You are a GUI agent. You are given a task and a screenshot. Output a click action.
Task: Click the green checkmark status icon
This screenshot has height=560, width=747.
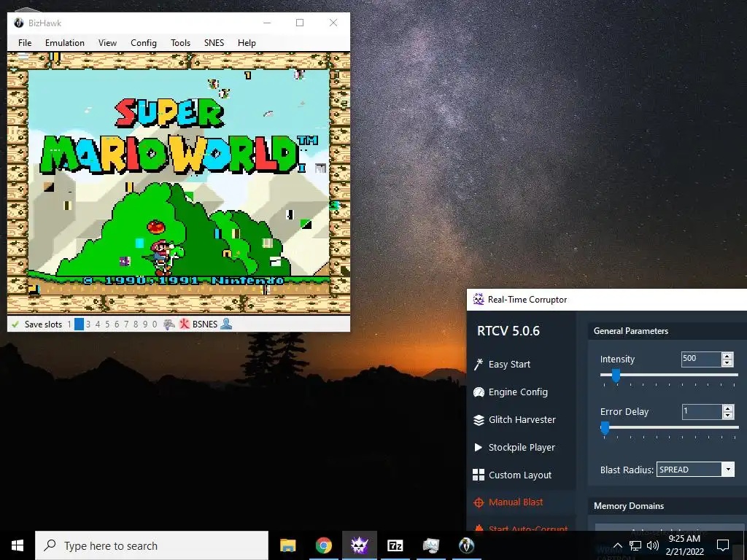(x=15, y=324)
